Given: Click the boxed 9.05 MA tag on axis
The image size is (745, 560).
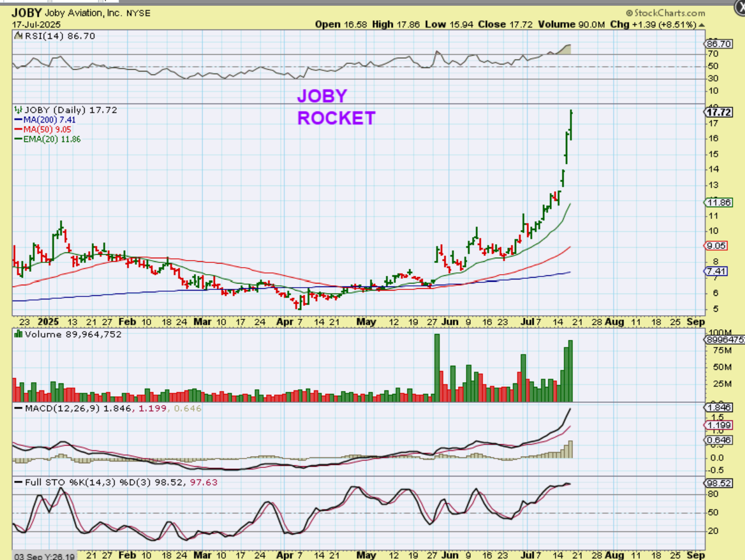Looking at the screenshot, I should [716, 246].
